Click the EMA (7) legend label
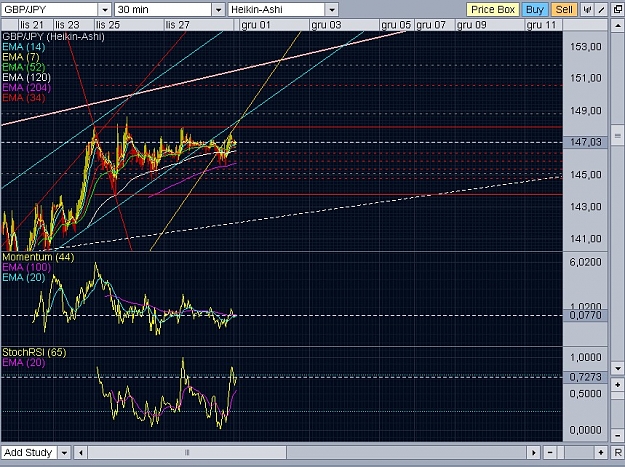This screenshot has height=467, width=625. tap(21, 57)
